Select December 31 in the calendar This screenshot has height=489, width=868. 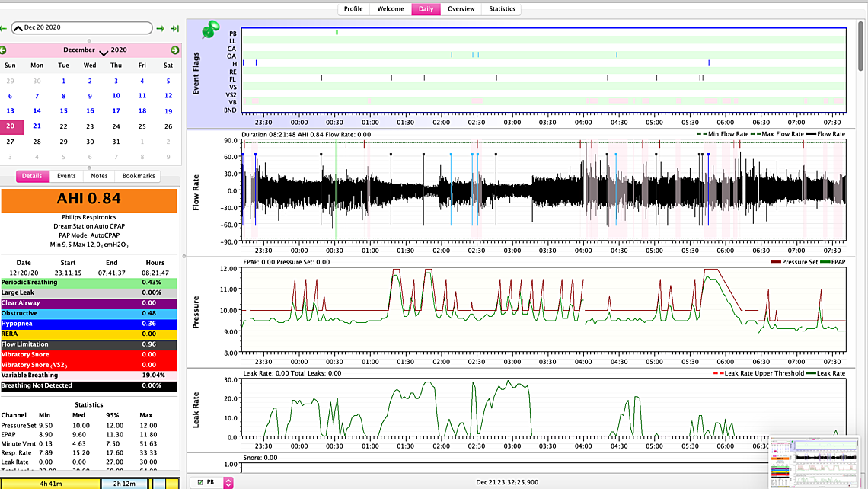coord(116,142)
